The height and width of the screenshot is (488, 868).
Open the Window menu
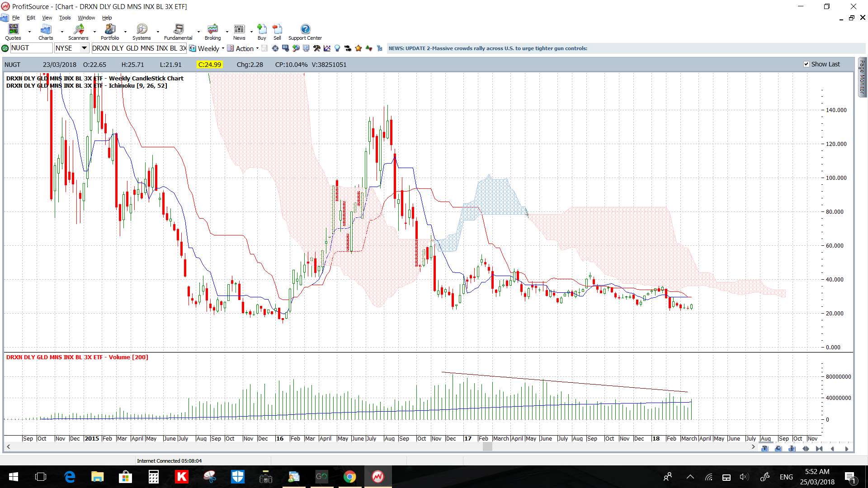coord(86,18)
